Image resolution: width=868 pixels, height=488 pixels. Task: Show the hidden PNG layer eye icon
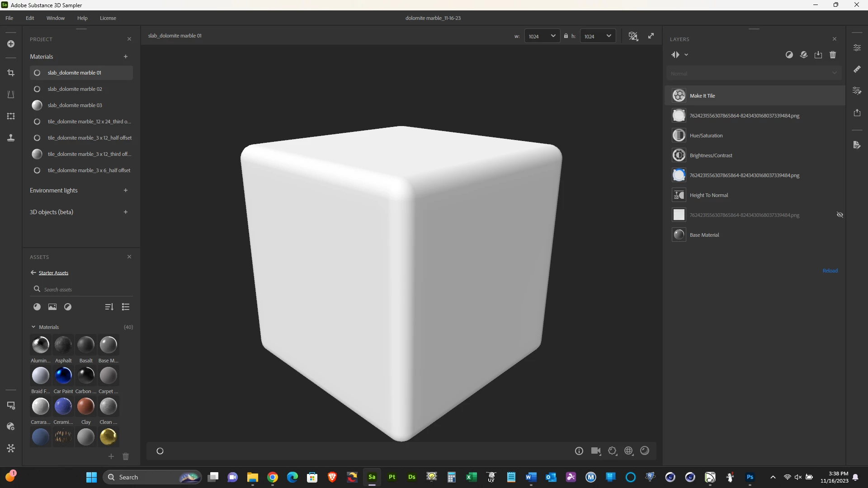click(840, 215)
